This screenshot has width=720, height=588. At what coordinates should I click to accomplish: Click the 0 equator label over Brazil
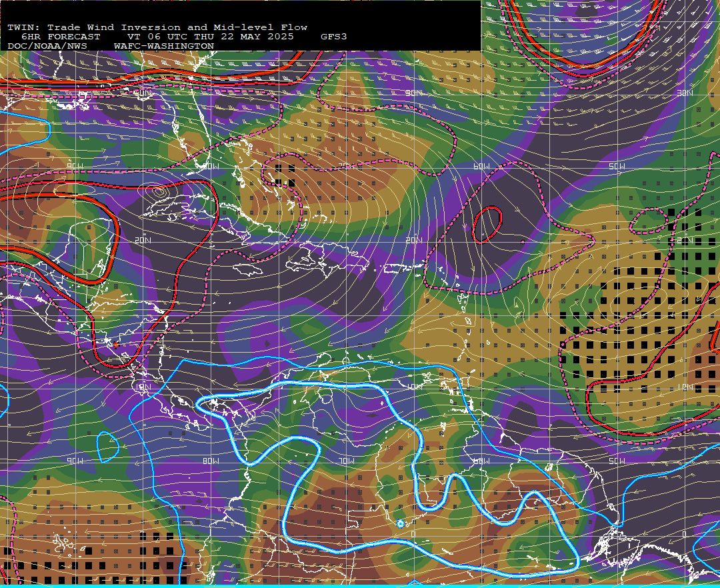[x=414, y=534]
